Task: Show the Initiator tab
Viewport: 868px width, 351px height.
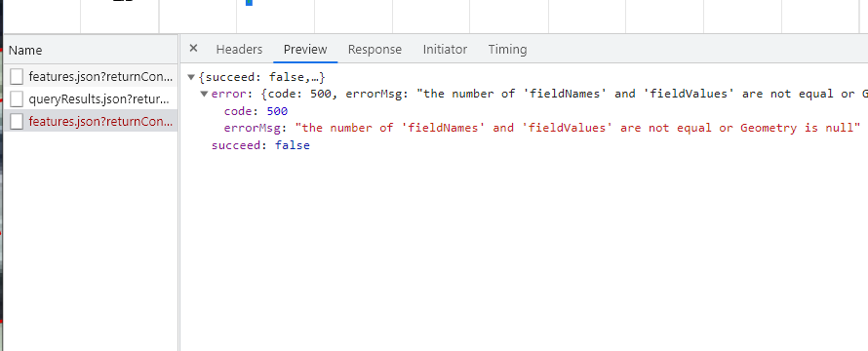Action: click(445, 50)
